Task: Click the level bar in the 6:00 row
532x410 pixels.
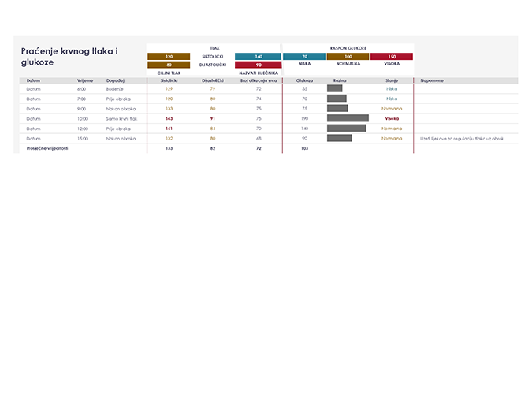Action: point(334,88)
